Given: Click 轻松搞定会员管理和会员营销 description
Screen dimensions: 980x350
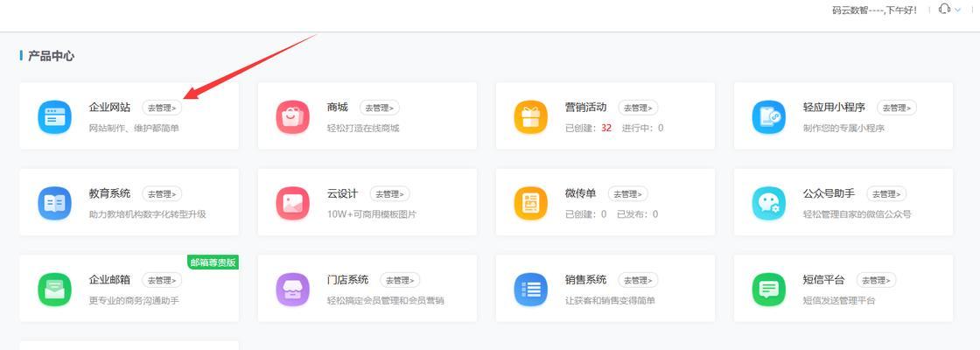Looking at the screenshot, I should click(x=386, y=301).
